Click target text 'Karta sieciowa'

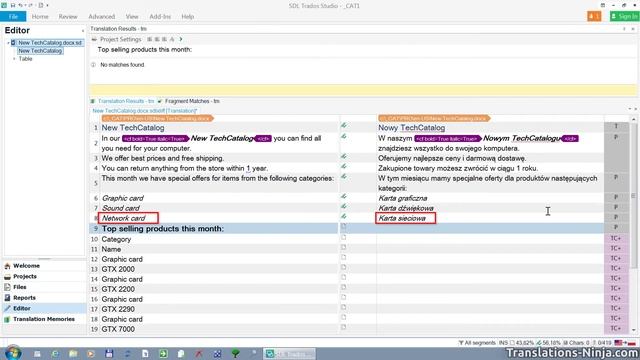(x=402, y=218)
